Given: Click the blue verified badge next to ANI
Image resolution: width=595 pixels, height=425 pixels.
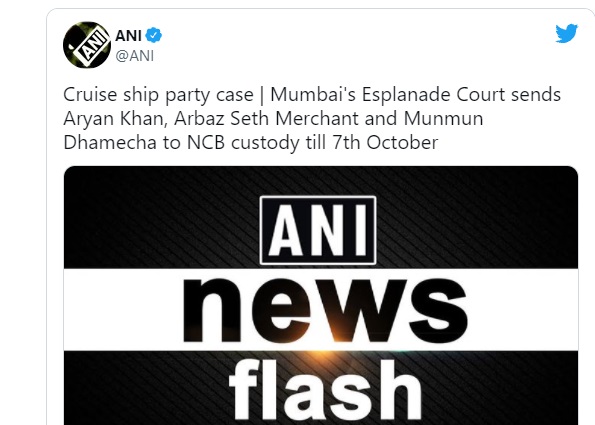Looking at the screenshot, I should point(154,35).
